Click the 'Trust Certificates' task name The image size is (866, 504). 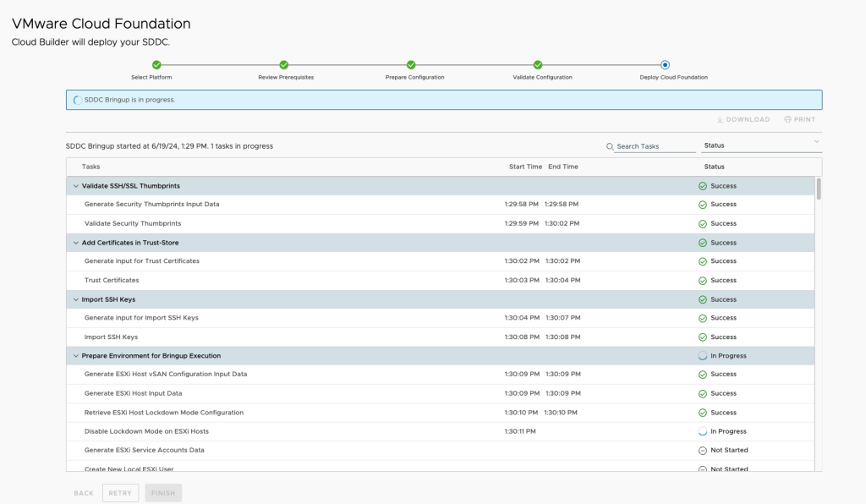[x=112, y=281]
